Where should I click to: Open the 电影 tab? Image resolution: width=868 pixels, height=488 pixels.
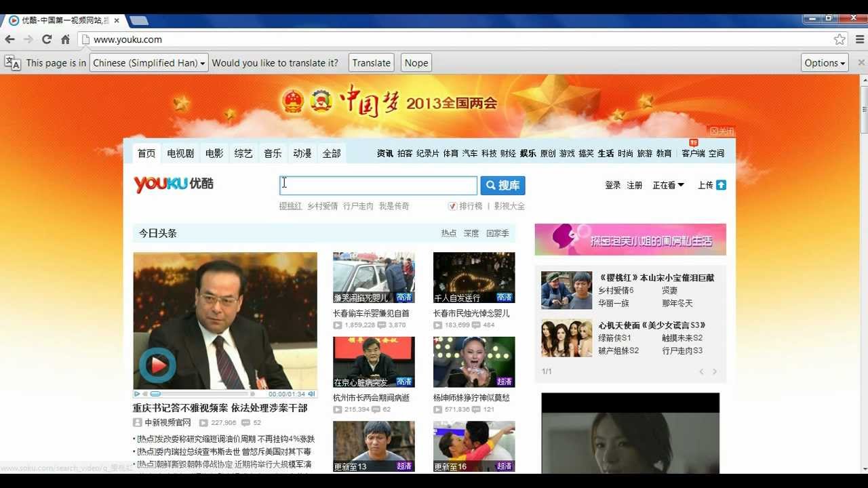(214, 153)
